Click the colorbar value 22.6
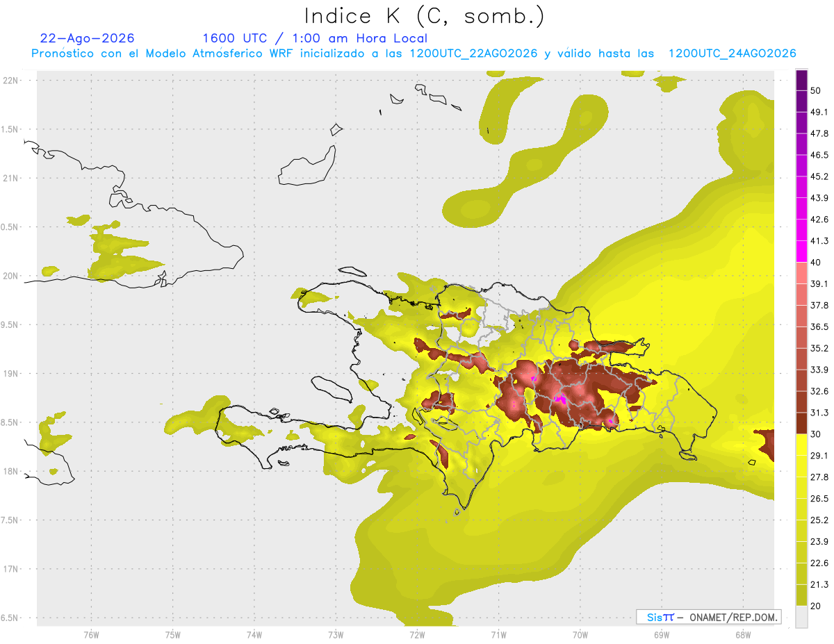This screenshot has height=644, width=834. coord(819,563)
